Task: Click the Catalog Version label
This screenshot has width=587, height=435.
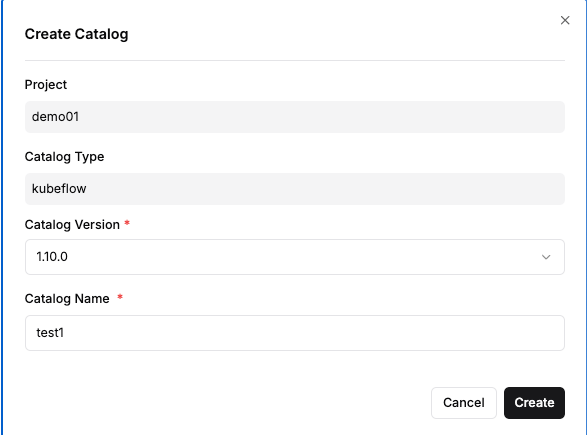Action: tap(72, 225)
